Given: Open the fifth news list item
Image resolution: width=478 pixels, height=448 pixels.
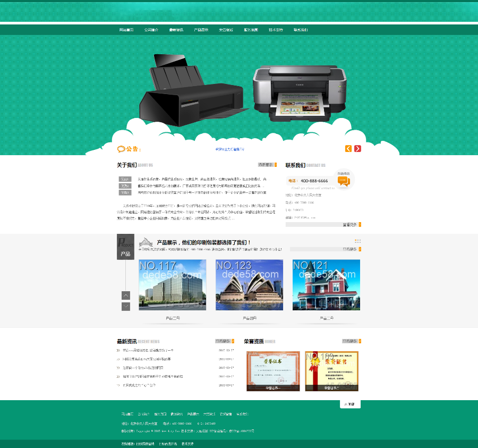Looking at the screenshot, I should 139,385.
